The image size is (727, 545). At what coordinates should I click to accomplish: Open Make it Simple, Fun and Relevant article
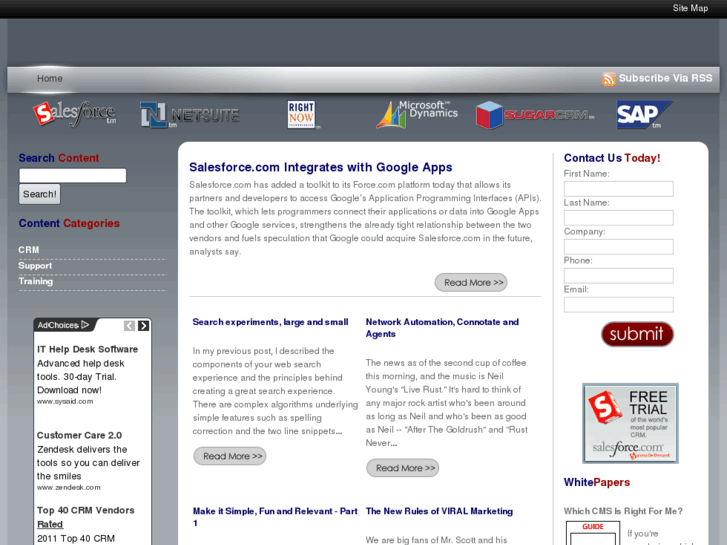pyautogui.click(x=275, y=517)
